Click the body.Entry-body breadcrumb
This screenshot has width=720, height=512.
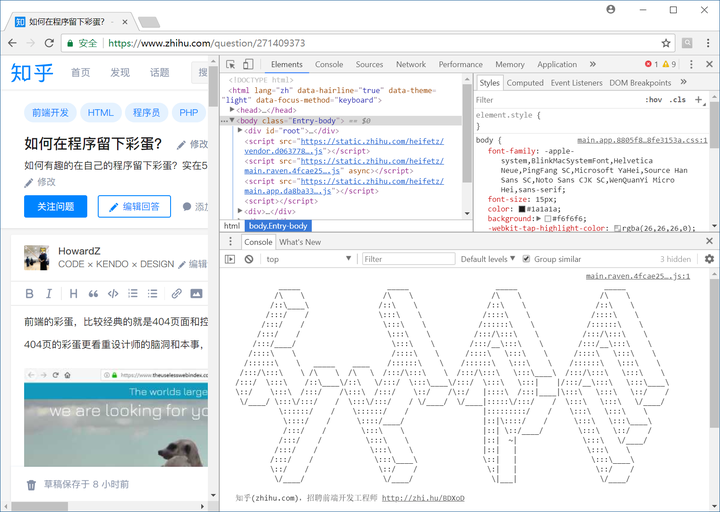[x=278, y=225]
